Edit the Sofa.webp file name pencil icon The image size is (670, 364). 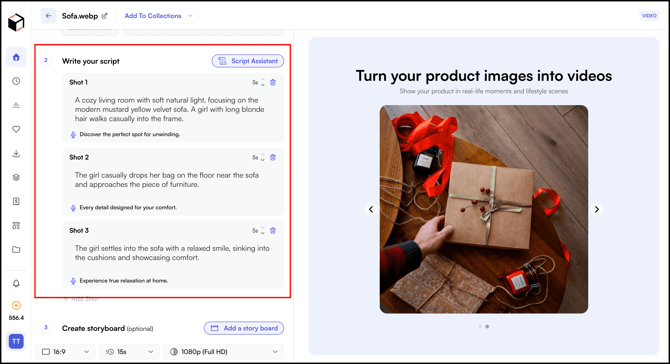(x=104, y=16)
